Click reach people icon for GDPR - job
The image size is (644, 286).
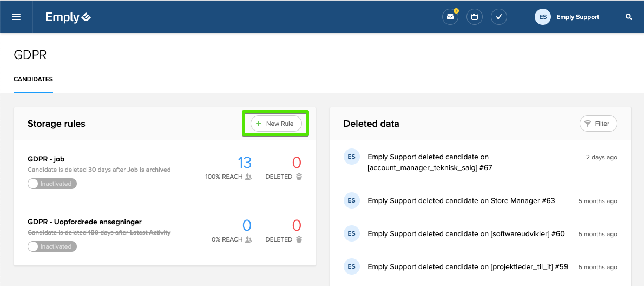tap(248, 177)
